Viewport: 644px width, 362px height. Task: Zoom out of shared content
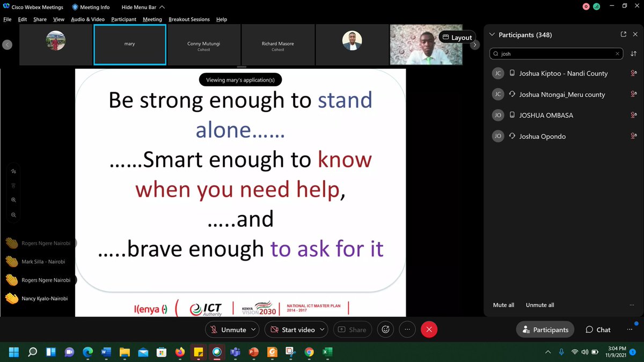point(13,215)
